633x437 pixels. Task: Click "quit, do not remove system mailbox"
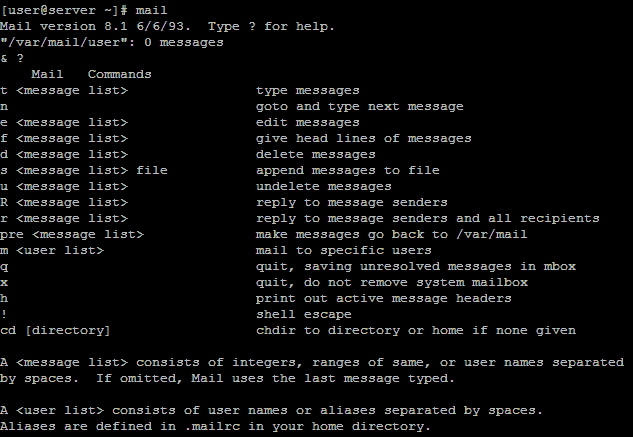[x=391, y=282]
